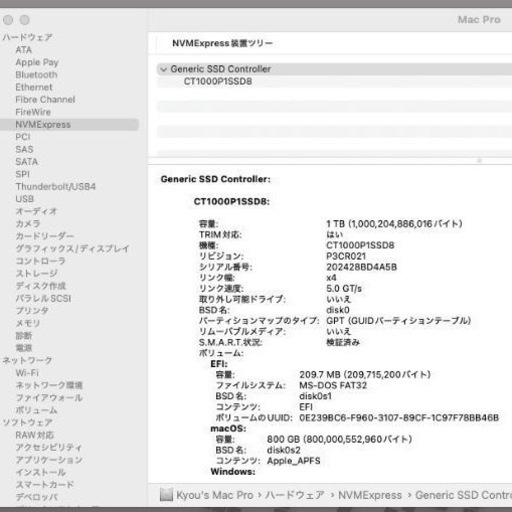Screen dimensions: 512x512
Task: Select 診断 in the sidebar
Action: pyautogui.click(x=24, y=335)
